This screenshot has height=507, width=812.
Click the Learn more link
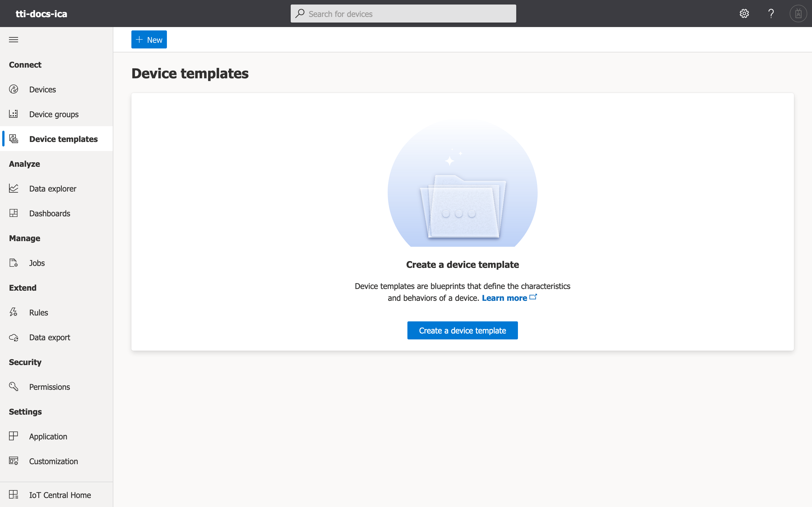[509, 297]
